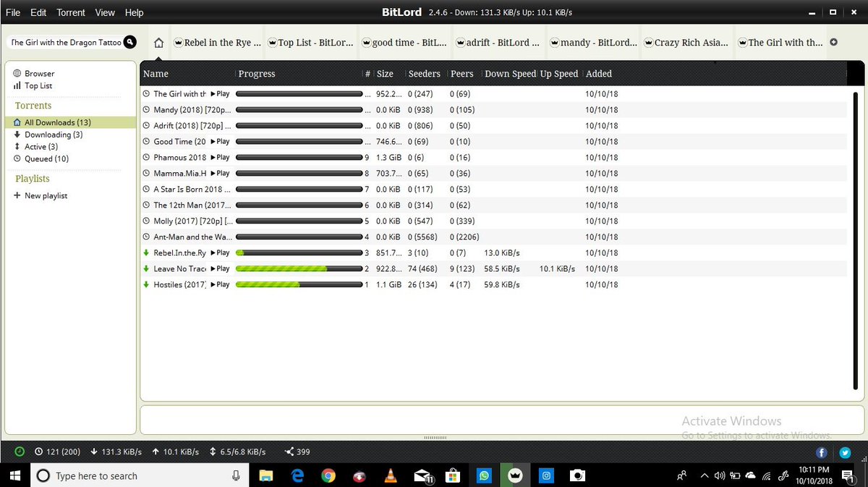Select Active (3) filter
Screen dimensions: 868x487
click(35, 147)
